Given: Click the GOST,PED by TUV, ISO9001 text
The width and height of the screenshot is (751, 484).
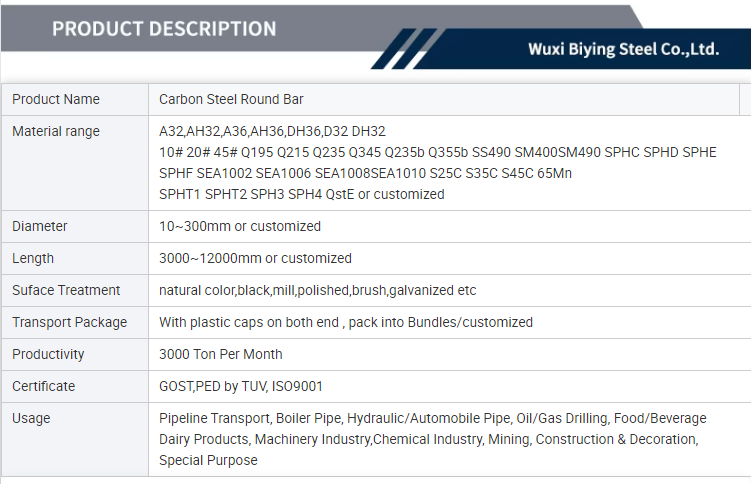Looking at the screenshot, I should click(241, 386).
